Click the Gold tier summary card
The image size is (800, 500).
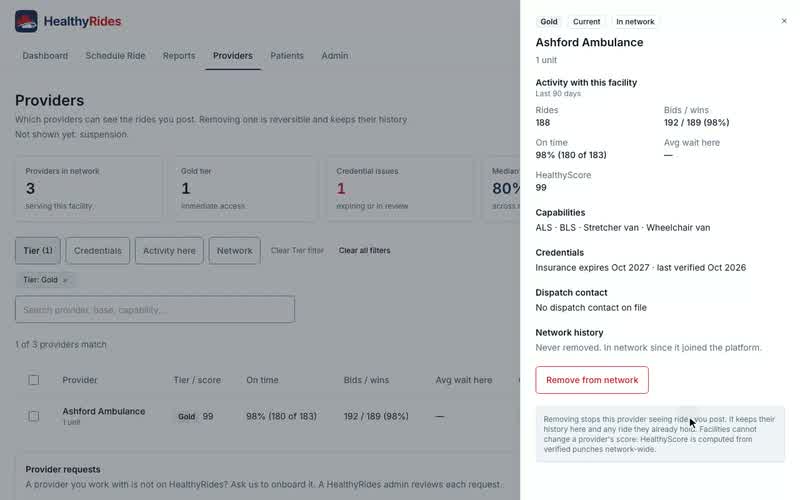click(245, 188)
